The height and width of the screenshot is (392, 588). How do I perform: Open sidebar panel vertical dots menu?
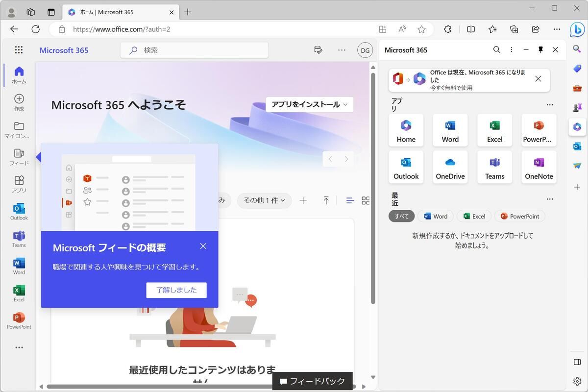511,50
